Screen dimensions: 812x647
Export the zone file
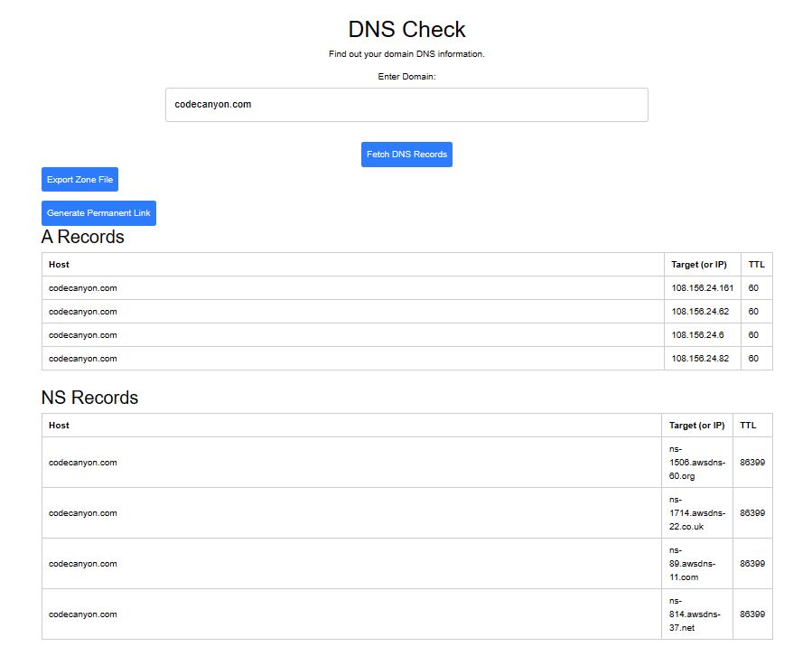coord(79,179)
